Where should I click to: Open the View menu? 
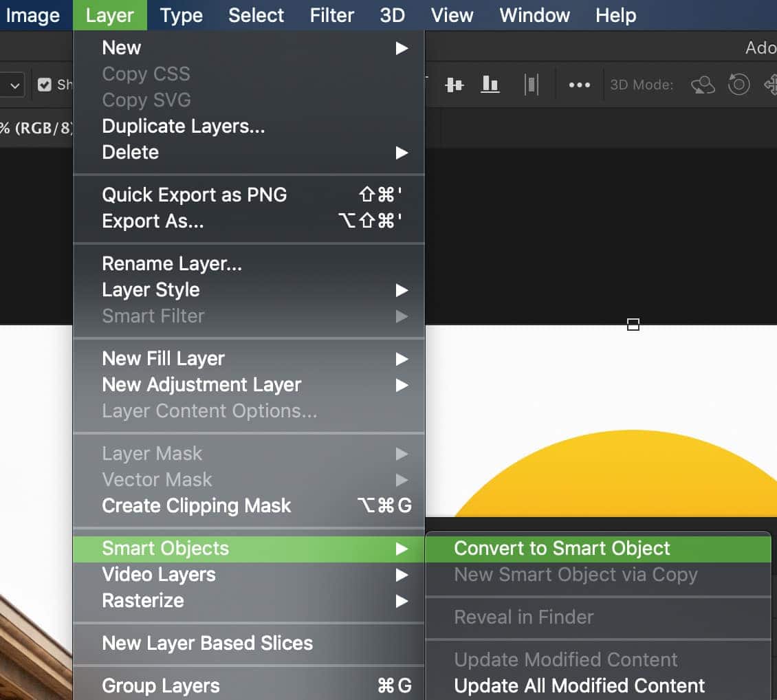point(452,15)
